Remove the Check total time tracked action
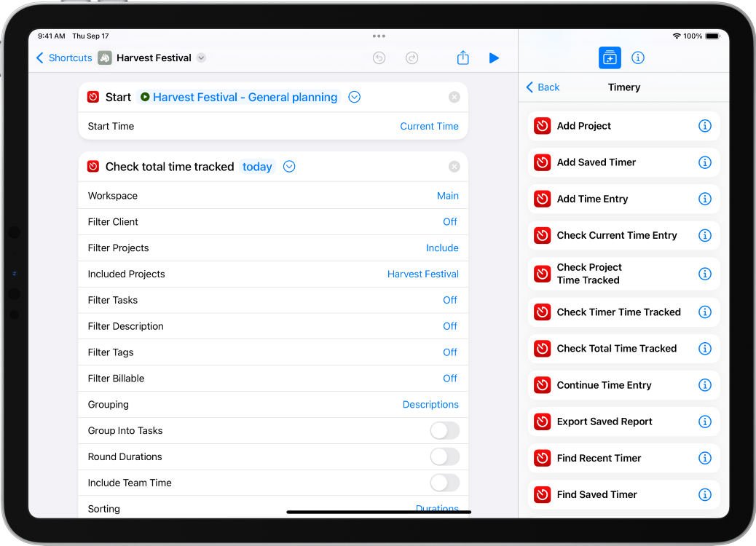The image size is (756, 546). click(x=454, y=167)
